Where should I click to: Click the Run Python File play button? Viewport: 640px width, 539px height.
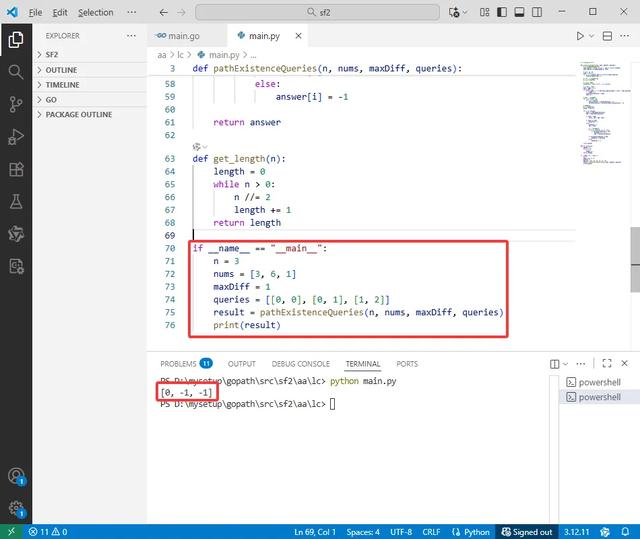point(579,36)
